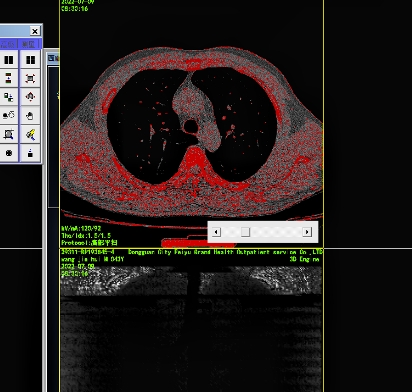Click the scrollbar right arrow over the CT image
The height and width of the screenshot is (392, 412).
[307, 232]
